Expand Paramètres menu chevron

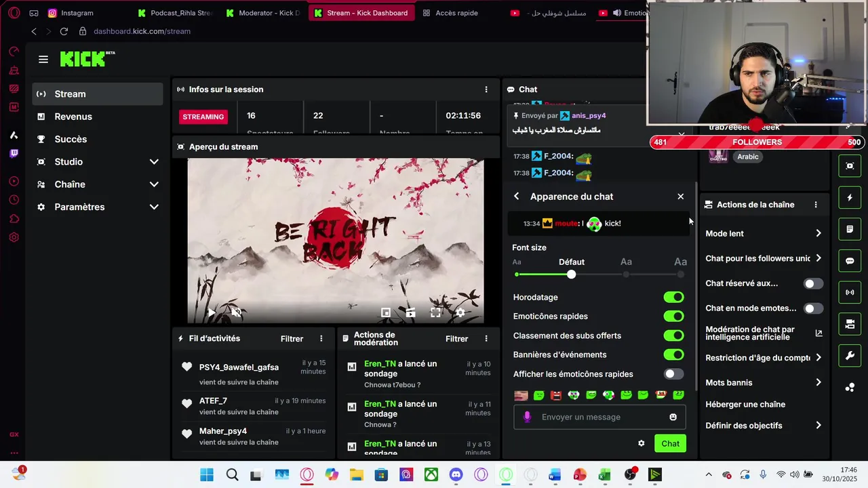pos(154,207)
